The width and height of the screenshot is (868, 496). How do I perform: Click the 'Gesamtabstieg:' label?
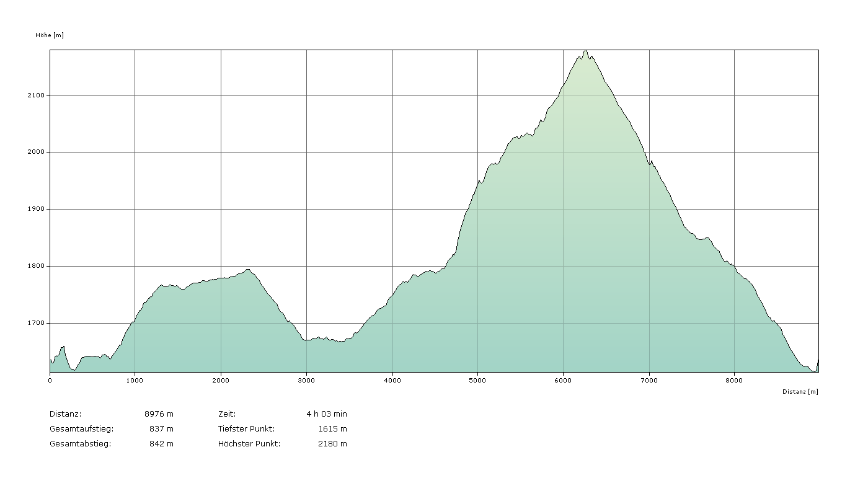80,444
